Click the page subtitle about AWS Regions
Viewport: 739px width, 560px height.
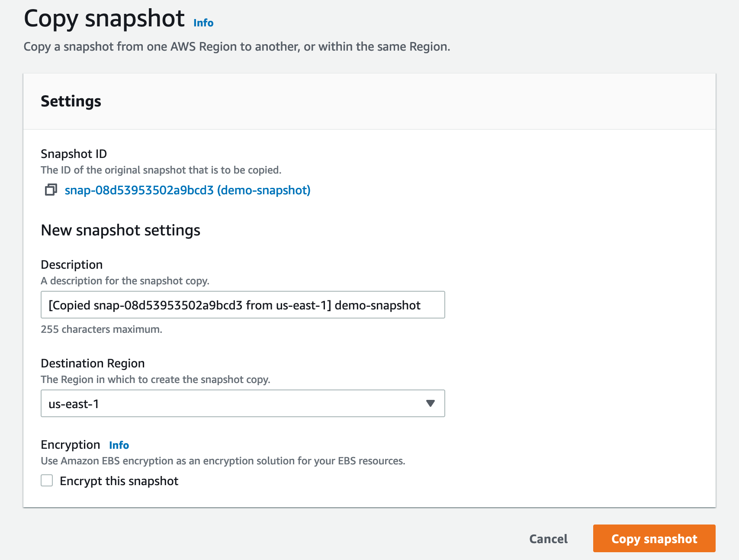[237, 47]
